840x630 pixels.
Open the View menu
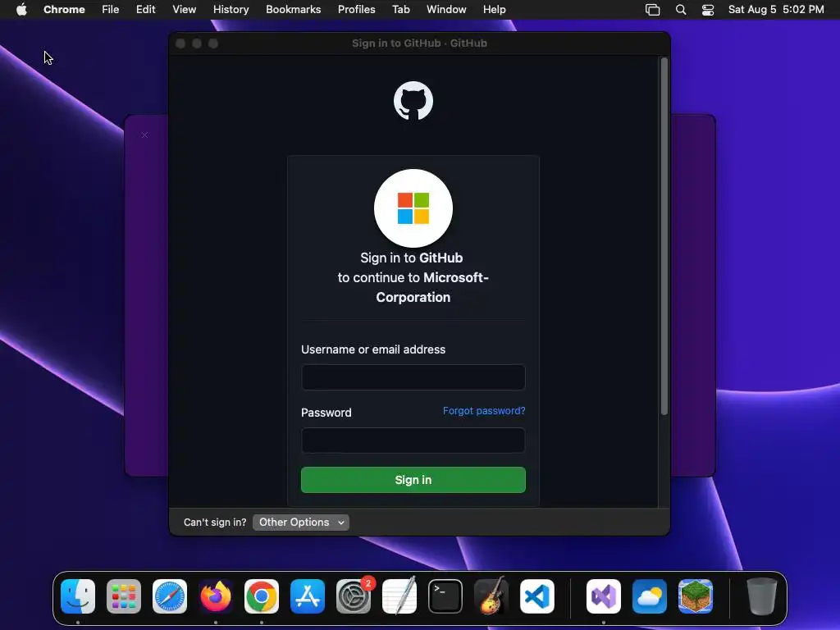click(x=185, y=9)
